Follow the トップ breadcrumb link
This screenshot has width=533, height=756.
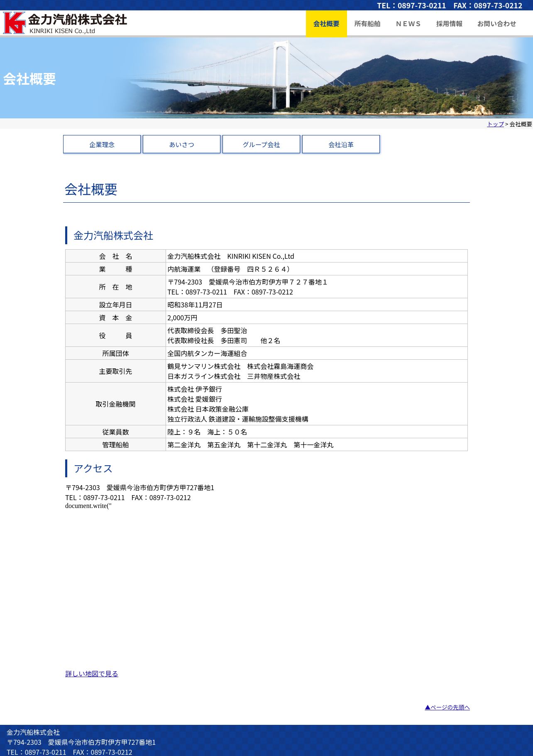(x=495, y=124)
